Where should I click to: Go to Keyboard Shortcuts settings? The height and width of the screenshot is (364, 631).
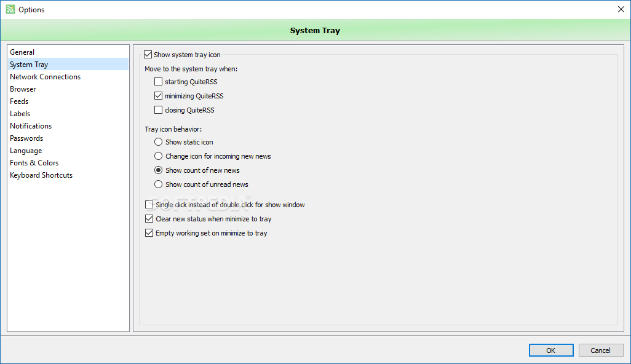point(68,175)
